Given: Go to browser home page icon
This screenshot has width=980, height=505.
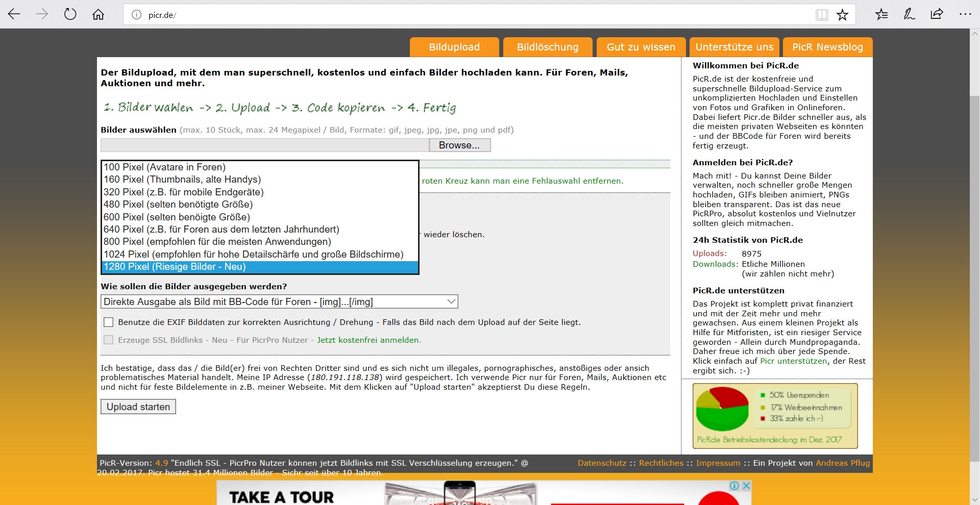Looking at the screenshot, I should click(98, 14).
